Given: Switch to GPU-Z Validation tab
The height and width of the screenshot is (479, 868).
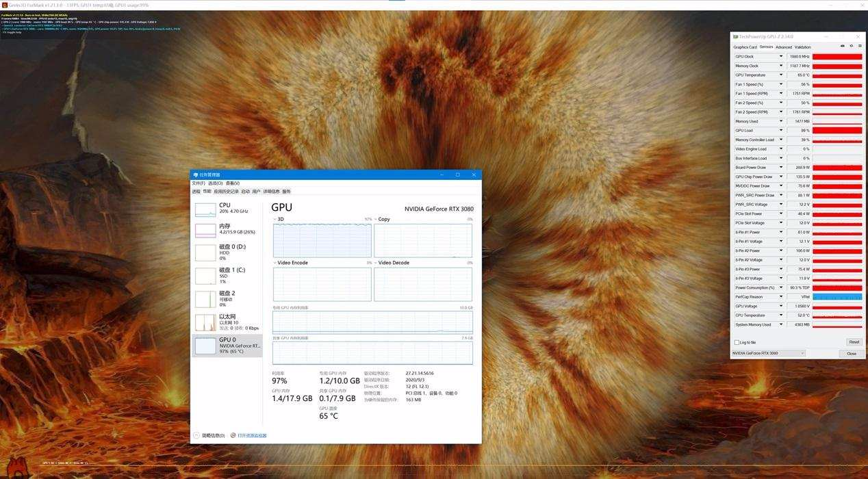Looking at the screenshot, I should [803, 47].
